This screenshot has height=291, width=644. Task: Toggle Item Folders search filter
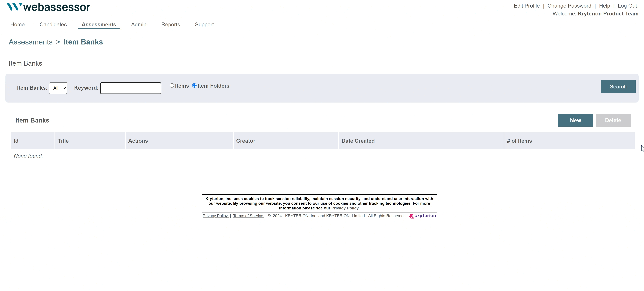(195, 85)
